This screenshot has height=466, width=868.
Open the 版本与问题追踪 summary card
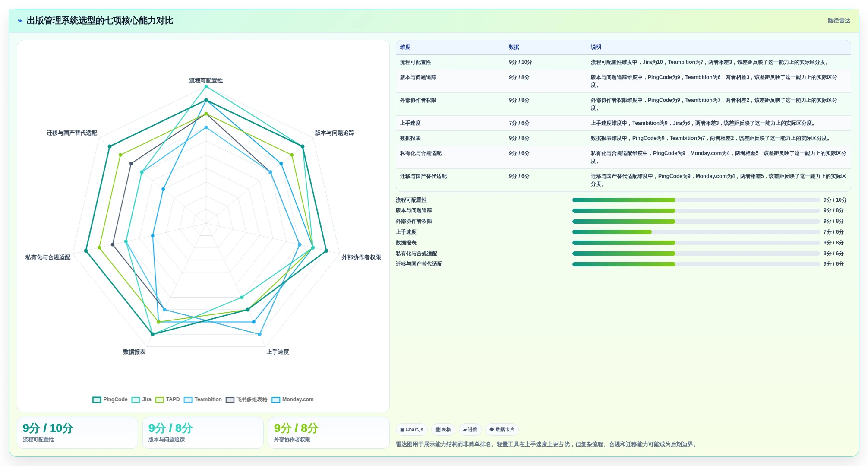(x=203, y=433)
